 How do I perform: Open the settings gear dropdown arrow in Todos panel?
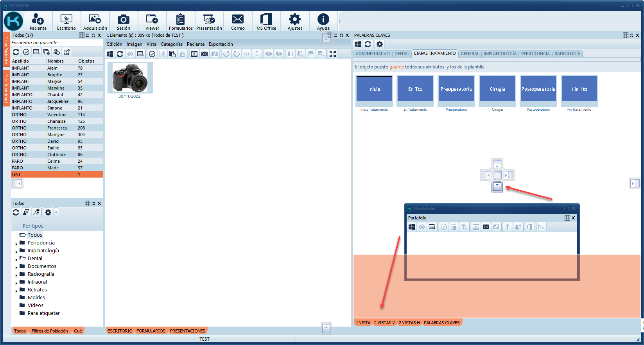(x=56, y=212)
